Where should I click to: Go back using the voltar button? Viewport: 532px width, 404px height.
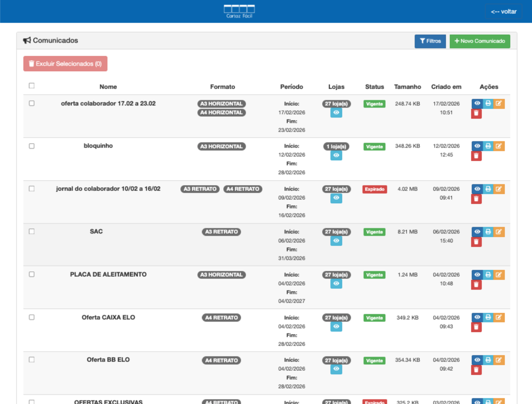point(503,11)
